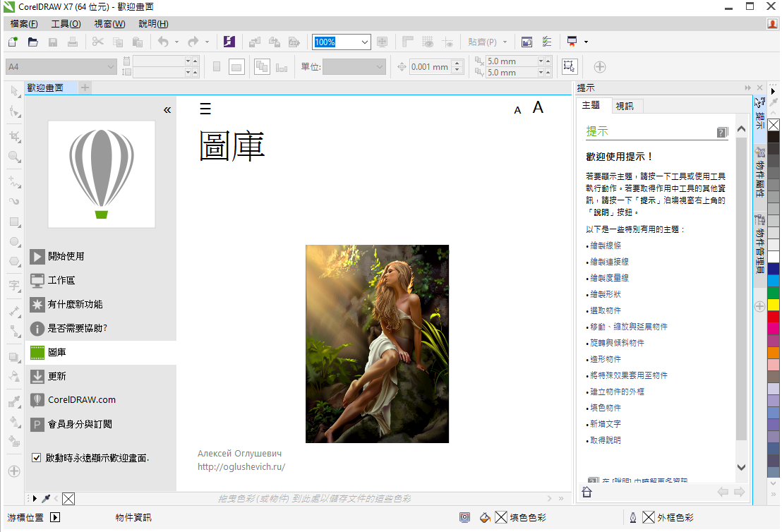
Task: Select 有什麼新功能 in welcome sidebar
Action: coord(75,304)
